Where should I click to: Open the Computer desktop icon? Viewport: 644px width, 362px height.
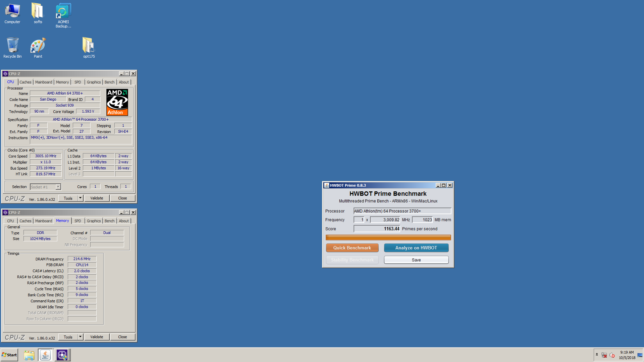(12, 13)
